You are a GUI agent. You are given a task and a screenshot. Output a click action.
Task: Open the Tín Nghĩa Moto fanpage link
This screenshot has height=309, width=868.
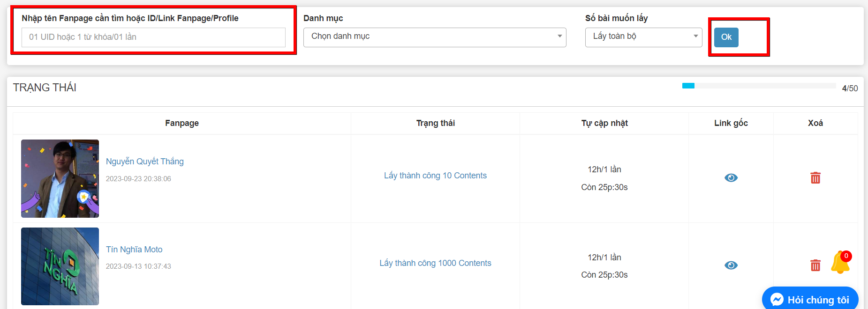click(x=134, y=250)
